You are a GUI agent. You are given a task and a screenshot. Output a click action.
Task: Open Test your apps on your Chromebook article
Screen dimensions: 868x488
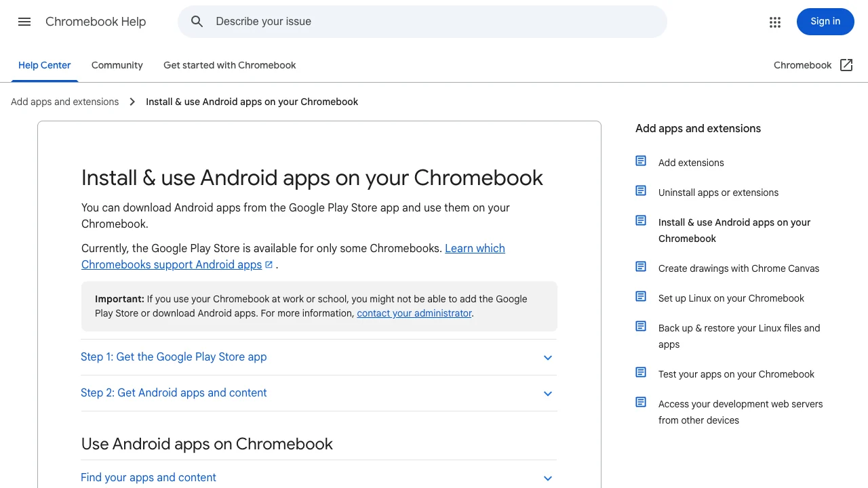(736, 374)
